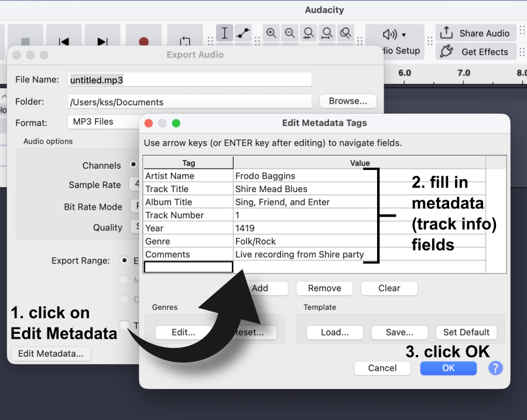The image size is (527, 420).
Task: Click the Value column header
Action: [x=360, y=163]
